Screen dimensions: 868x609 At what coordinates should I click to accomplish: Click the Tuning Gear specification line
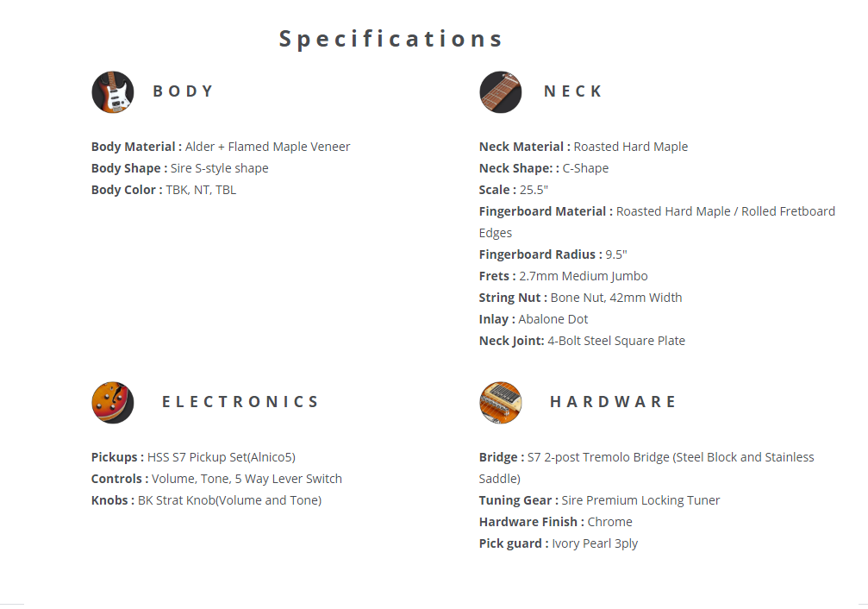pos(599,500)
